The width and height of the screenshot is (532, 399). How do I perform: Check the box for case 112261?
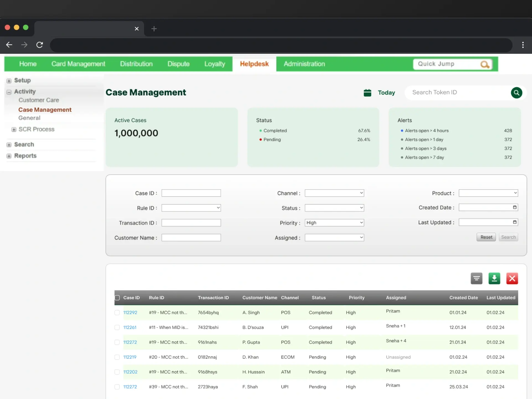pyautogui.click(x=117, y=328)
